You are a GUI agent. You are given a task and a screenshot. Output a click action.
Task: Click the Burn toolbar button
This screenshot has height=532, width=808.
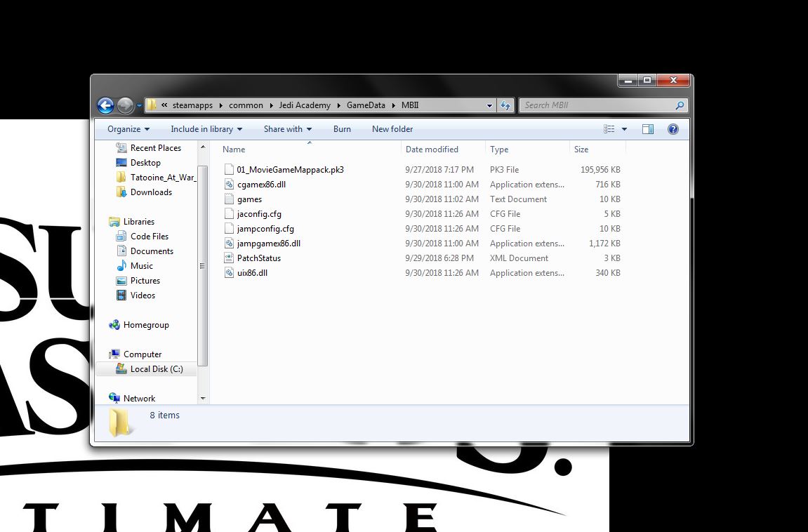342,129
